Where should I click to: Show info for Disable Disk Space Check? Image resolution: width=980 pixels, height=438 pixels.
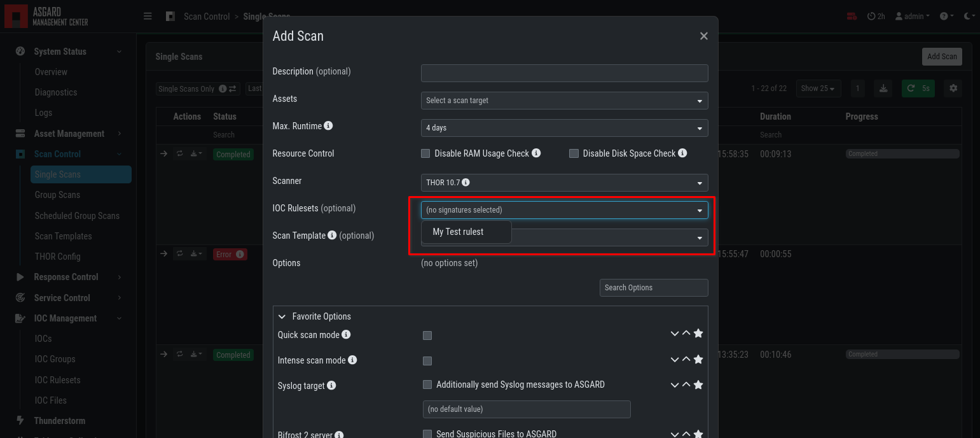[682, 153]
